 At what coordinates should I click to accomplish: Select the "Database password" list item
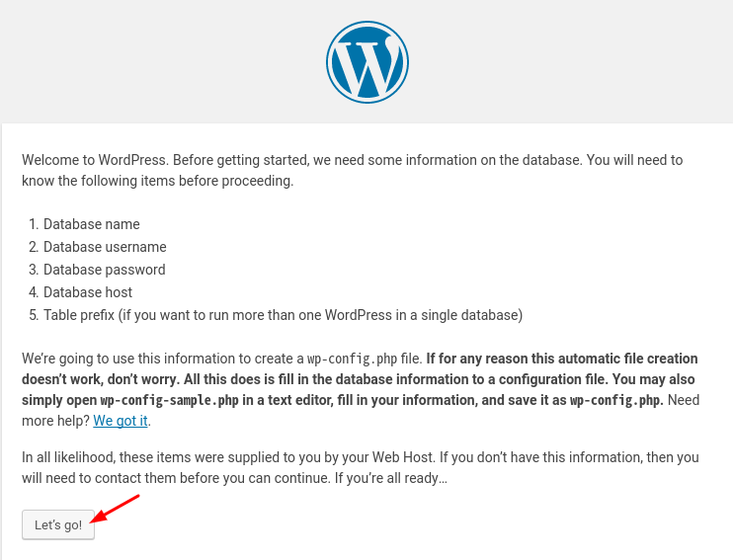point(105,270)
